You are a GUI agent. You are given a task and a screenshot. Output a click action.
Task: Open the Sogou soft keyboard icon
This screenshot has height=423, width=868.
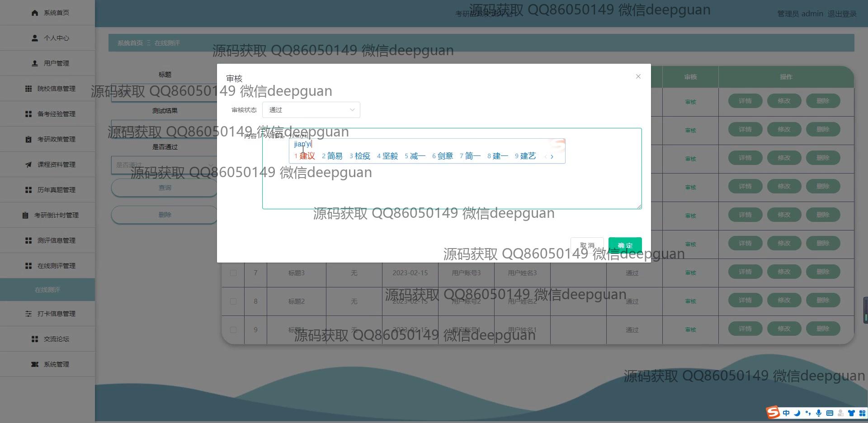coord(830,413)
